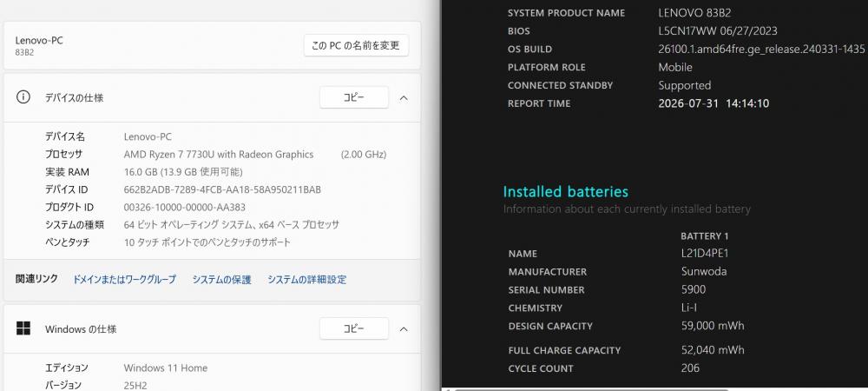Select the OS build value in report
Screen dimensions: 868x391
[x=761, y=49]
